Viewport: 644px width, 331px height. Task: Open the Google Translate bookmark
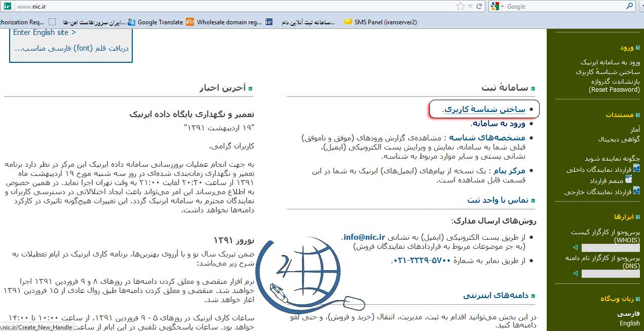click(x=155, y=22)
